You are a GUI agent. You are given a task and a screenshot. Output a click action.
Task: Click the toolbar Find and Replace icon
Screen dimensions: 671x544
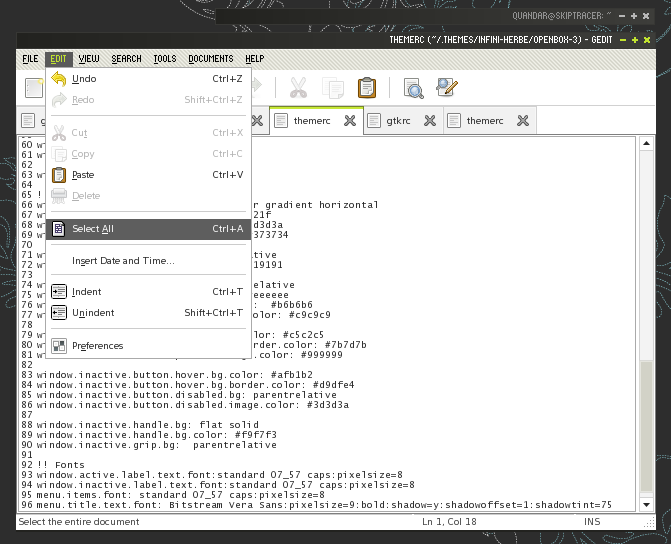447,87
